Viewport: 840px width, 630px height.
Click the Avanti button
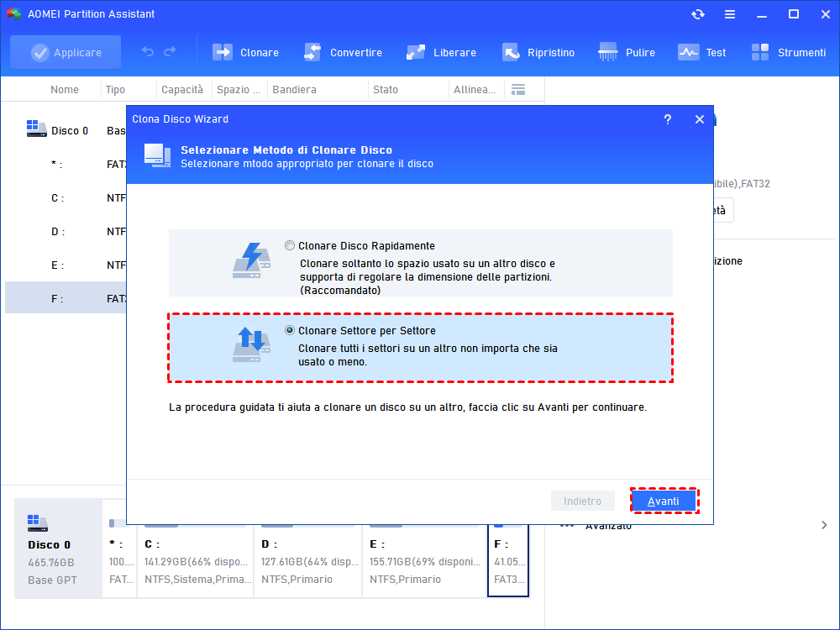[664, 501]
